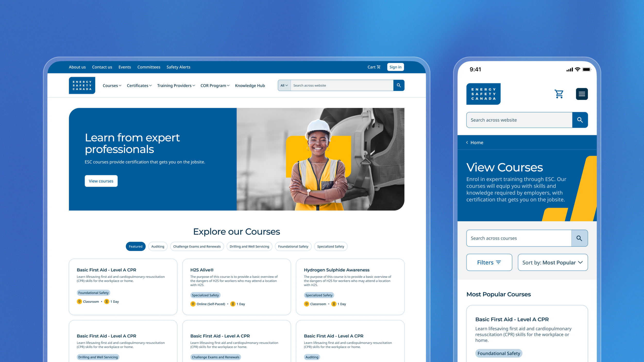This screenshot has height=362, width=644.
Task: Click the Sign in button
Action: pyautogui.click(x=395, y=67)
